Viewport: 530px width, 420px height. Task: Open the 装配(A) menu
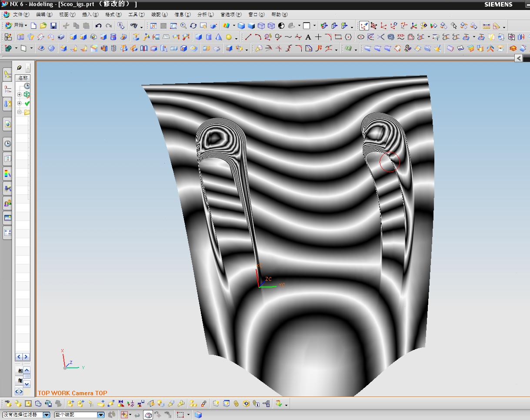click(159, 15)
